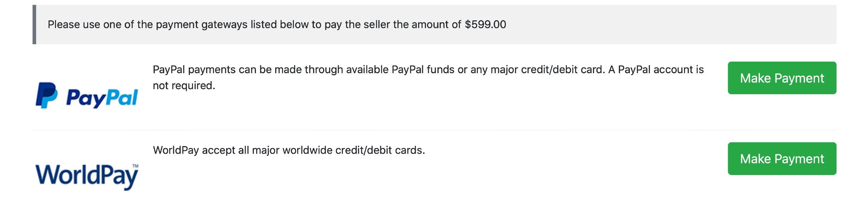This screenshot has height=208, width=868.
Task: Select the $599.00 amount in the notice
Action: (485, 25)
